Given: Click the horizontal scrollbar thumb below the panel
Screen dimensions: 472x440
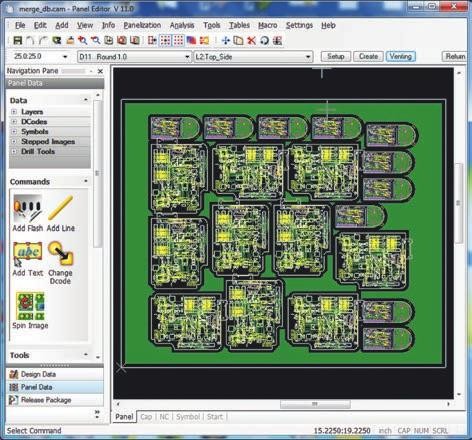Looking at the screenshot, I should coord(315,404).
